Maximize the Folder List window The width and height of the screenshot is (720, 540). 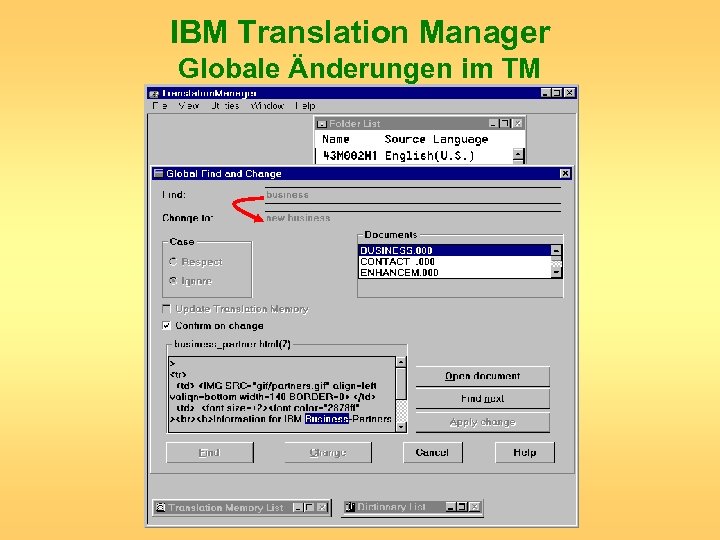505,124
